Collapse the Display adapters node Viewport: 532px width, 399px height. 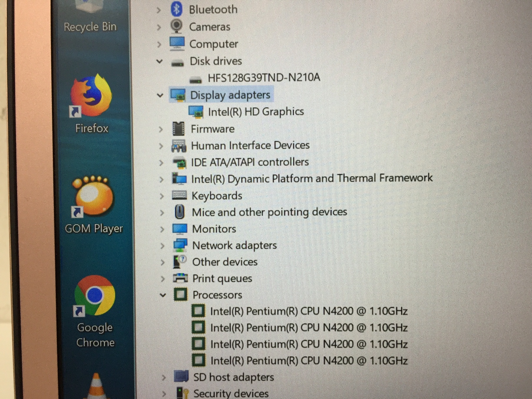[160, 95]
